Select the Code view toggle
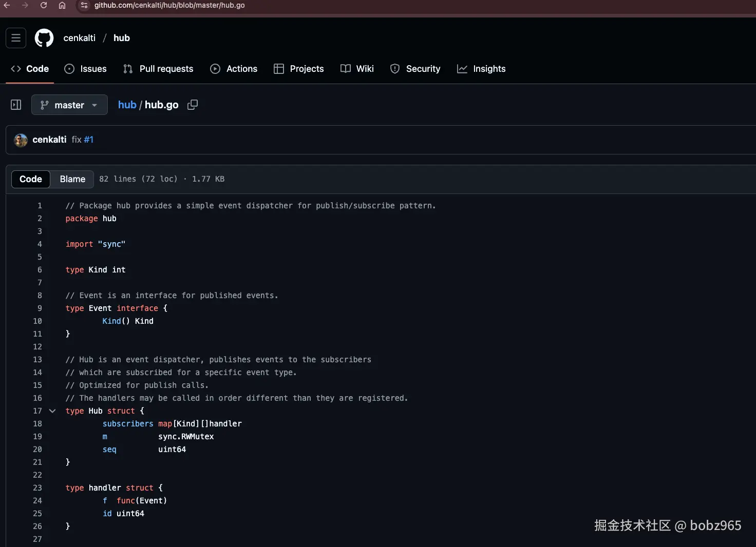This screenshot has width=756, height=547. tap(31, 179)
